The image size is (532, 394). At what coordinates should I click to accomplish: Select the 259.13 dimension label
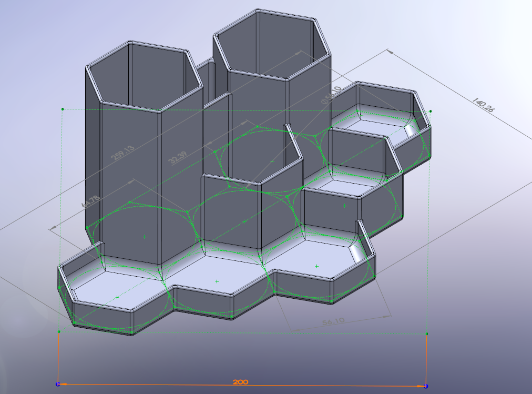pyautogui.click(x=123, y=153)
